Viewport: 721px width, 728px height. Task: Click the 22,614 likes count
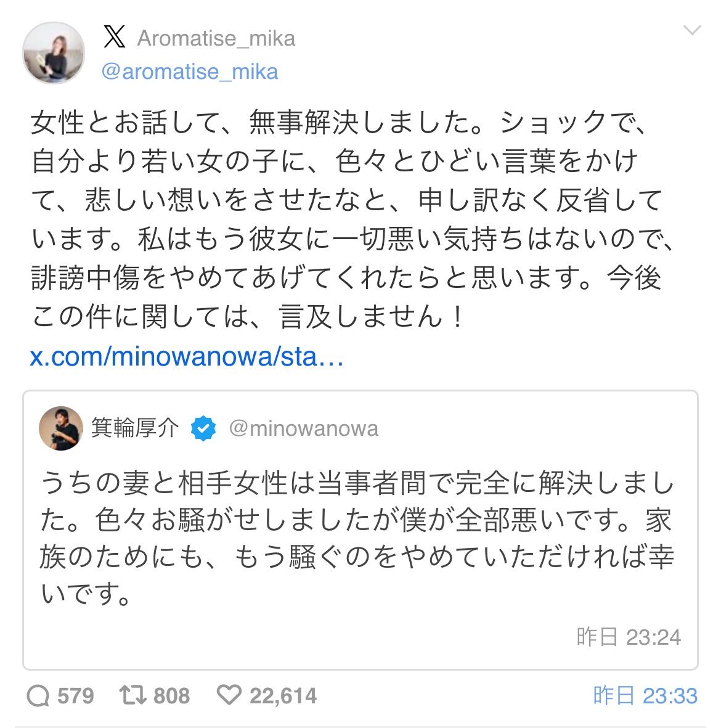pos(283,696)
